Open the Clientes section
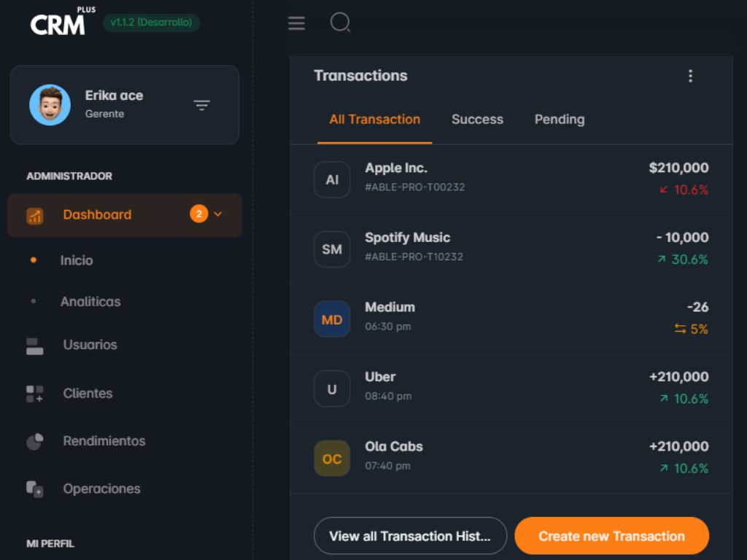The height and width of the screenshot is (560, 747). click(x=88, y=393)
